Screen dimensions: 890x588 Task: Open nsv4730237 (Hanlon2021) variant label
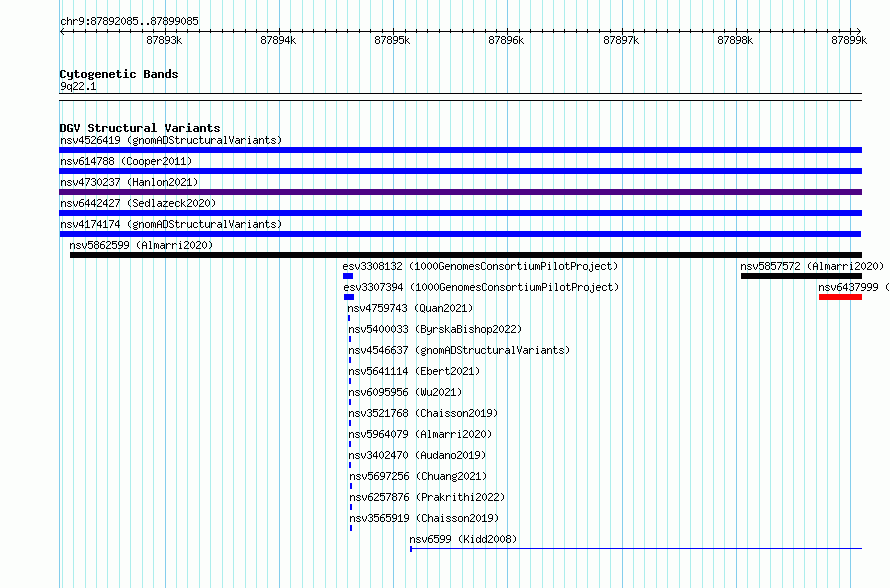(129, 182)
